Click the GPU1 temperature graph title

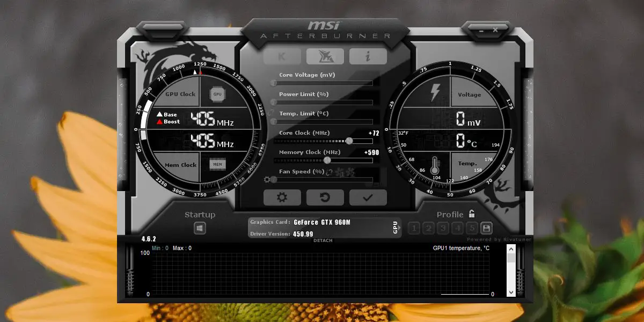coord(461,248)
